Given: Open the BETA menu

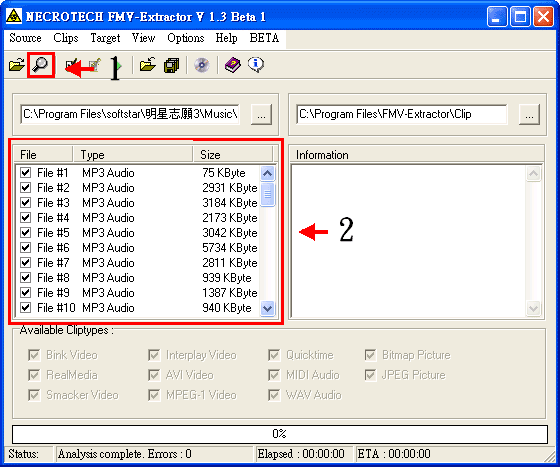Looking at the screenshot, I should [264, 38].
